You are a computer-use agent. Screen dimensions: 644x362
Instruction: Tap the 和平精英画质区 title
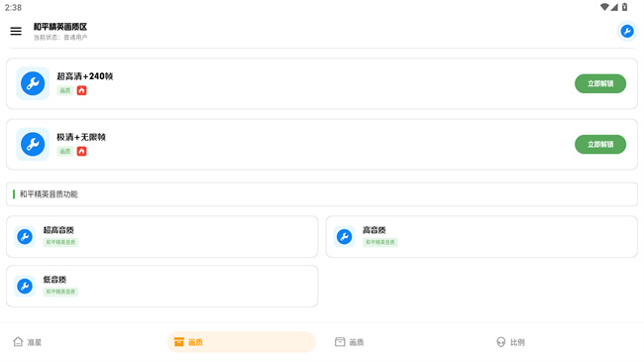tap(60, 27)
